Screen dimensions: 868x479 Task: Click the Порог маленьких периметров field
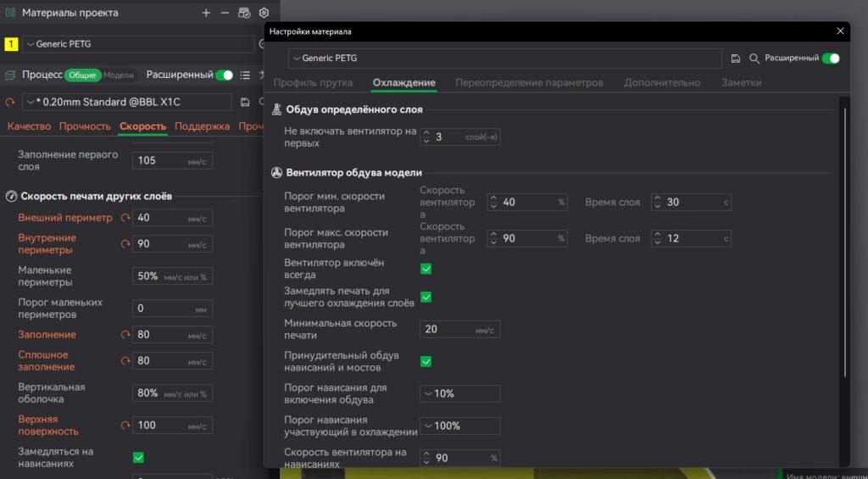(x=172, y=308)
